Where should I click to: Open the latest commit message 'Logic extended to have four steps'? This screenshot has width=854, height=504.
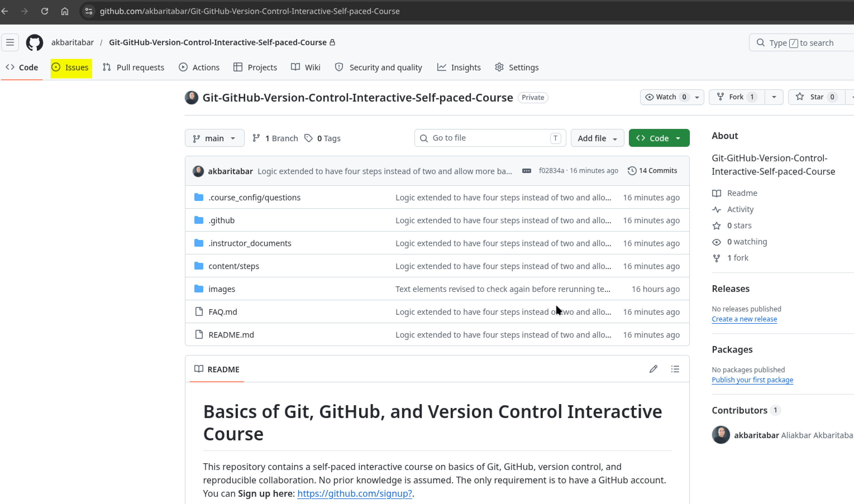(385, 171)
